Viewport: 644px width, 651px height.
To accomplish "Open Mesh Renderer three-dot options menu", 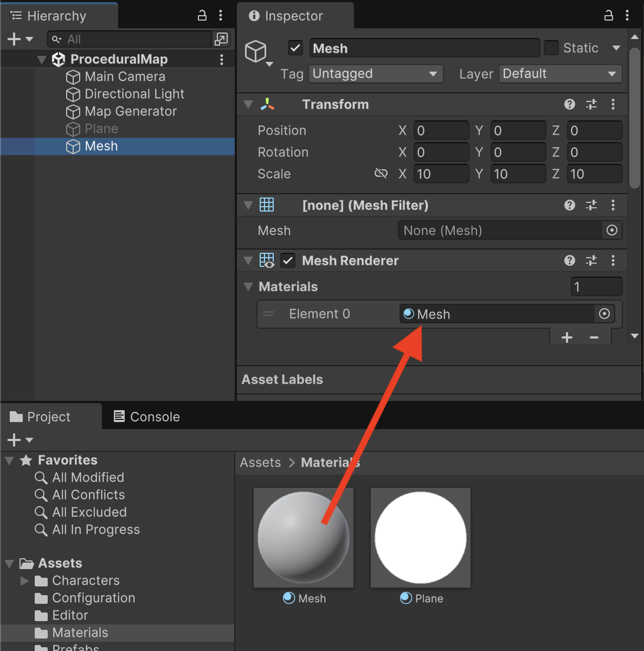I will point(613,260).
